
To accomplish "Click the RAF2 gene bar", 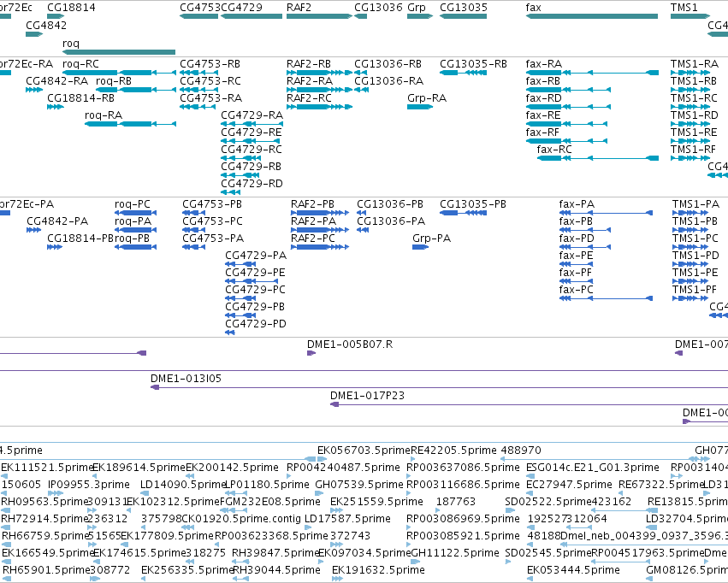I will tap(319, 16).
